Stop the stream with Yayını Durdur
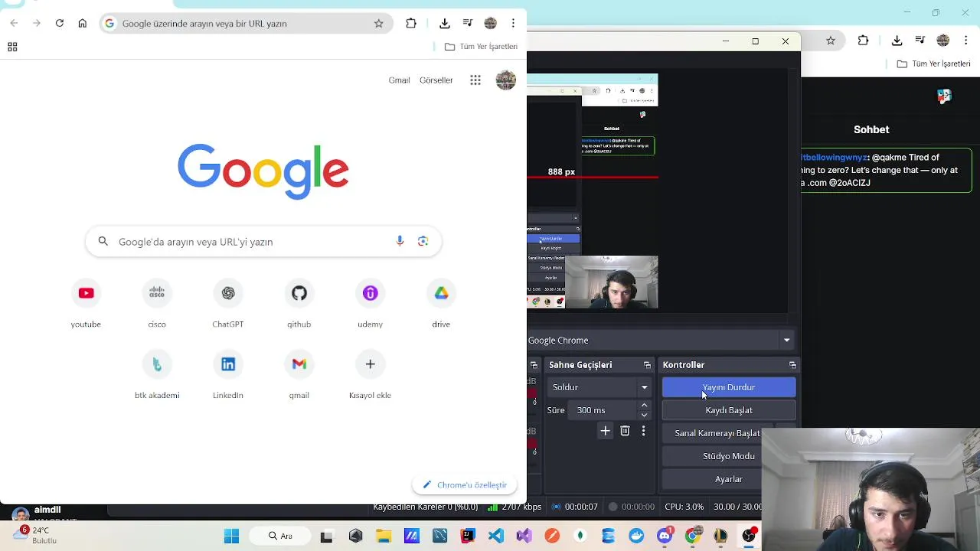The height and width of the screenshot is (551, 980). [729, 387]
